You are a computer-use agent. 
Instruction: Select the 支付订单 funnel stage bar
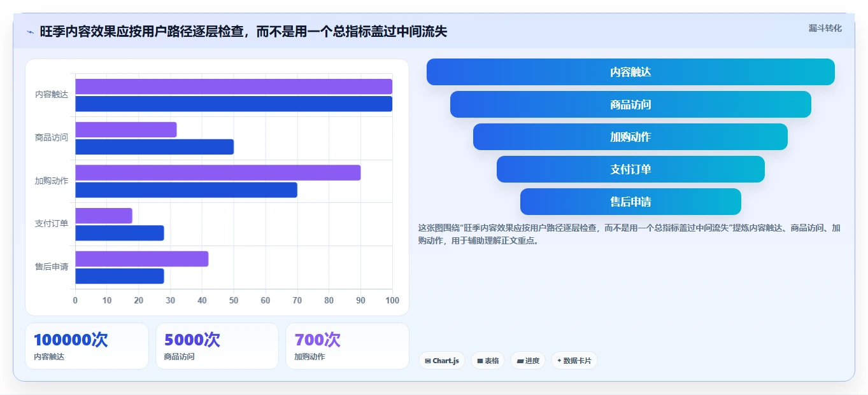pyautogui.click(x=630, y=169)
